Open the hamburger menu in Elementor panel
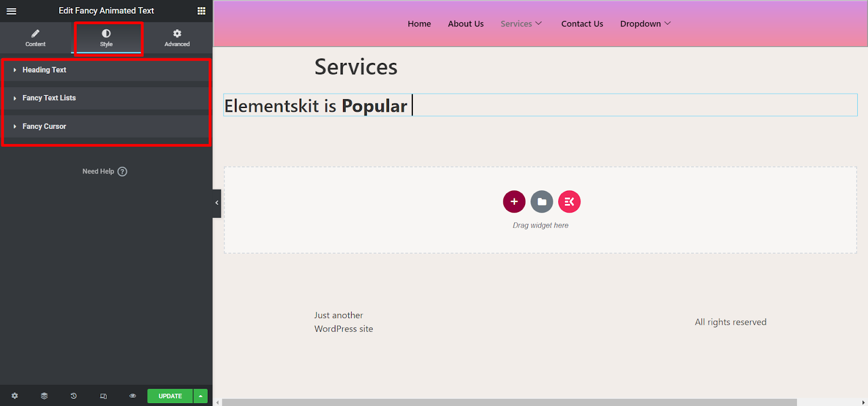Image resolution: width=868 pixels, height=406 pixels. click(x=11, y=11)
